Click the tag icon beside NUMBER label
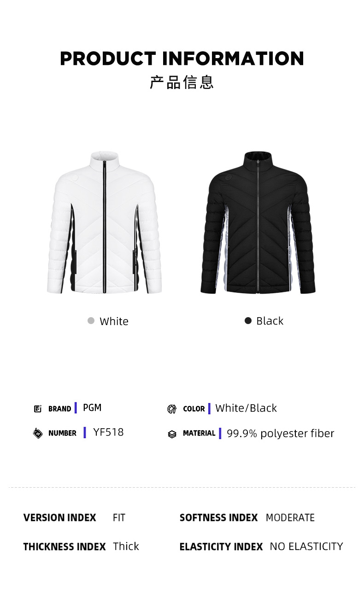 tap(38, 433)
